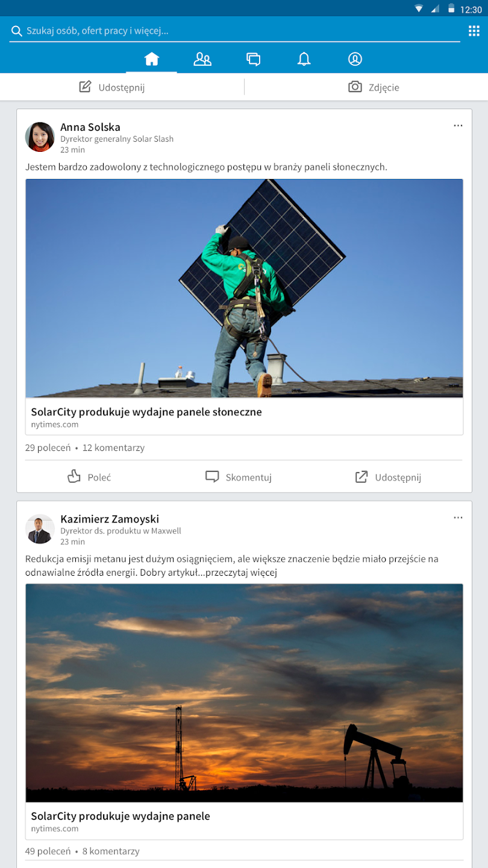
Task: Open options menu on Anna Solska's post
Action: 458,126
